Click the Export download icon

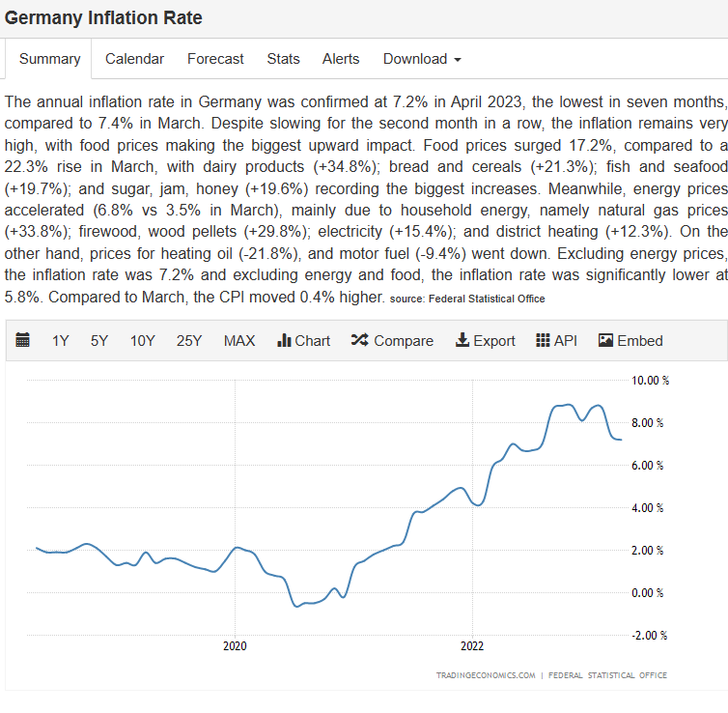(462, 340)
